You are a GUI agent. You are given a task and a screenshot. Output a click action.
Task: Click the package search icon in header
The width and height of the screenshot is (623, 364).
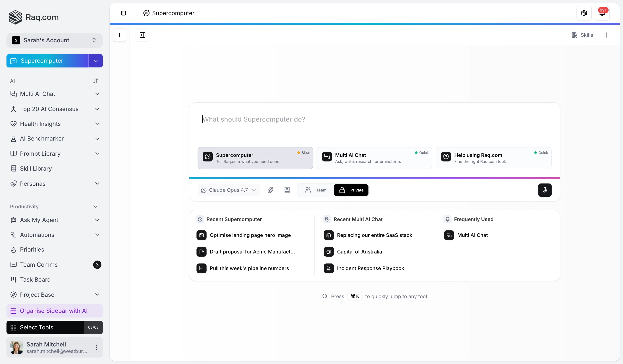tap(584, 13)
